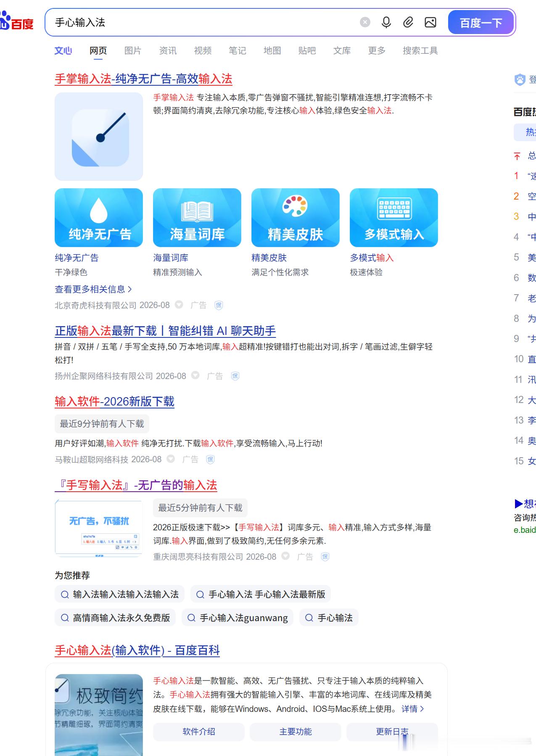Click the 百度一下 search button
This screenshot has height=756, width=536.
pyautogui.click(x=481, y=22)
